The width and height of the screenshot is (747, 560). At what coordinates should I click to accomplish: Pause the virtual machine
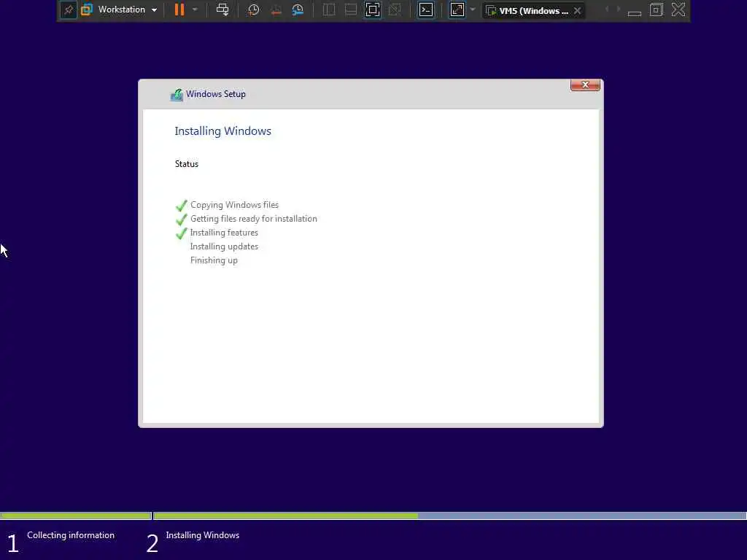click(179, 9)
